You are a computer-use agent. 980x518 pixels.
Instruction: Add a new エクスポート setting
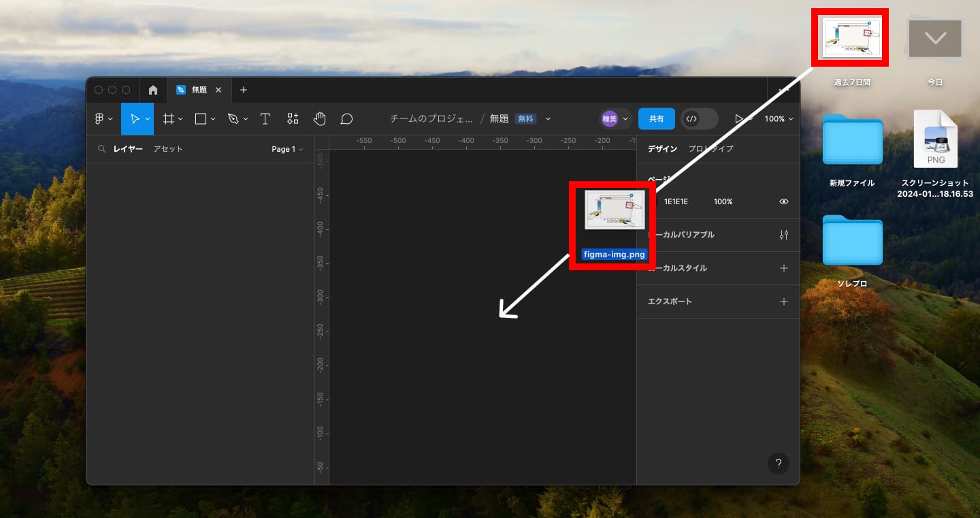tap(784, 302)
